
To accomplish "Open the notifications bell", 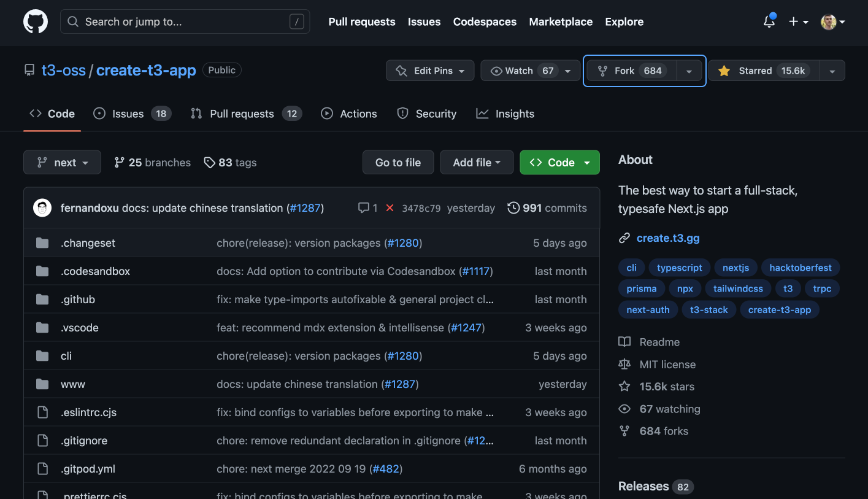I will (769, 21).
